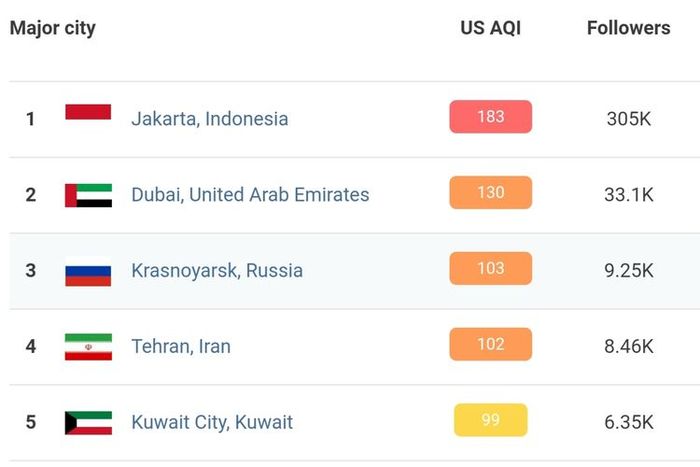Open the Kuwait City, Kuwait link
The width and height of the screenshot is (700, 467).
pos(212,422)
